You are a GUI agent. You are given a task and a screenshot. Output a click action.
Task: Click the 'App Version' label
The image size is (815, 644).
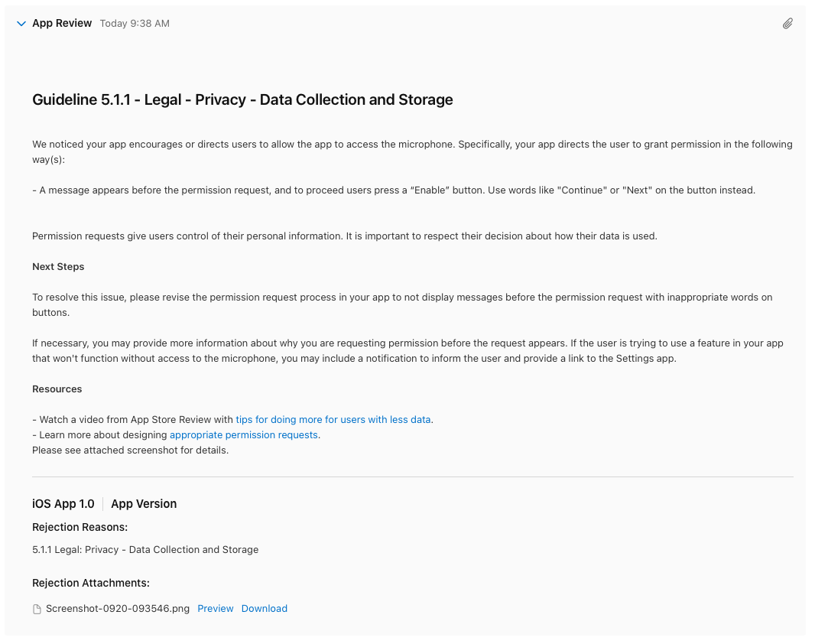pos(144,504)
